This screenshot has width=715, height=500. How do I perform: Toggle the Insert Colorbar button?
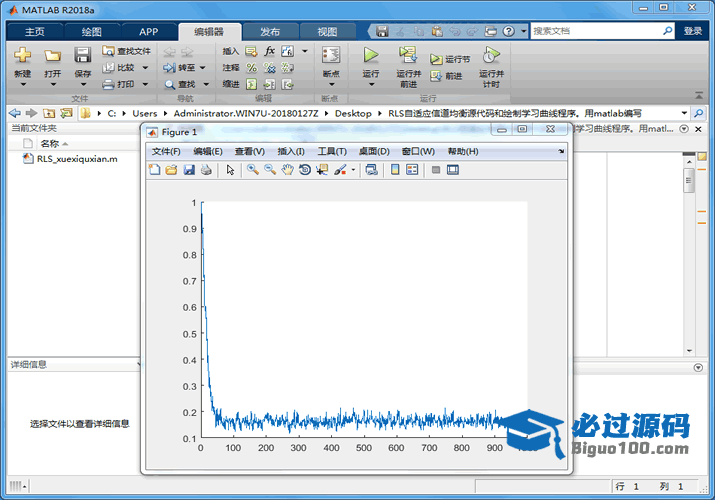[395, 170]
